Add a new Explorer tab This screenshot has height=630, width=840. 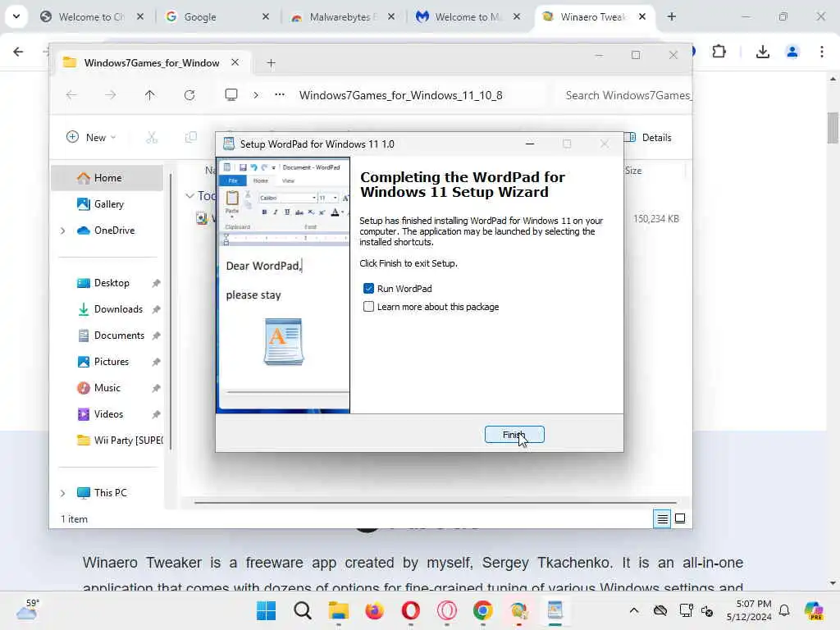pos(271,63)
